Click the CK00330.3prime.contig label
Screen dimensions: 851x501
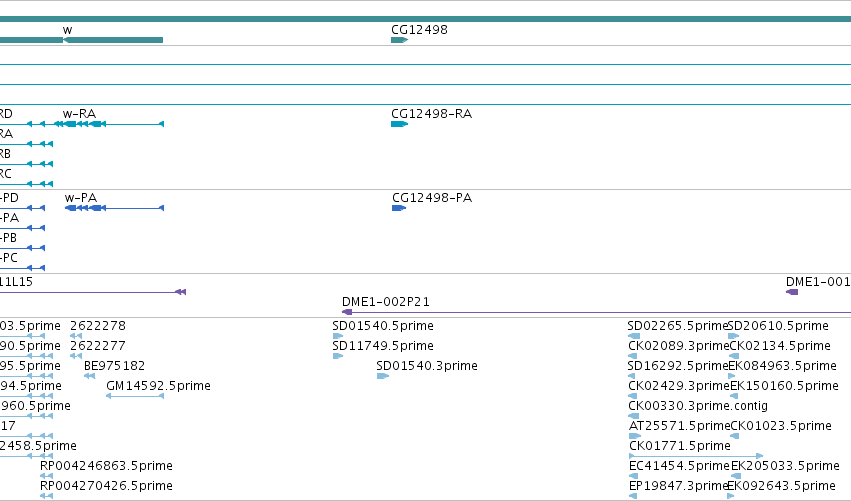coord(698,406)
